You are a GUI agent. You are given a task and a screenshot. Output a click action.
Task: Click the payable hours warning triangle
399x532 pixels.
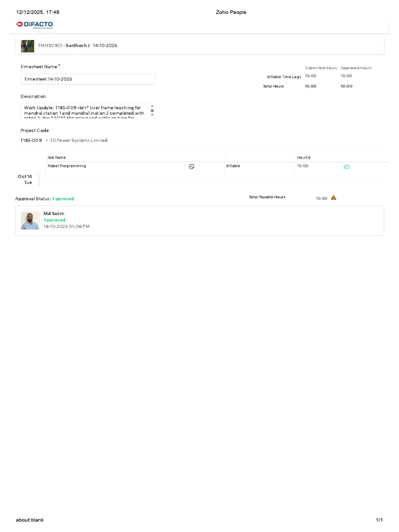click(334, 198)
